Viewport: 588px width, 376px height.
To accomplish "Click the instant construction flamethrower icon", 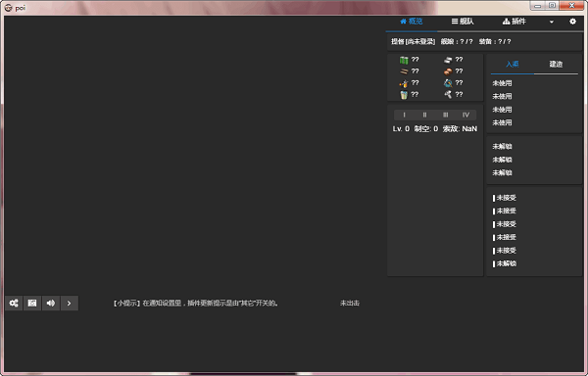I will [x=404, y=83].
